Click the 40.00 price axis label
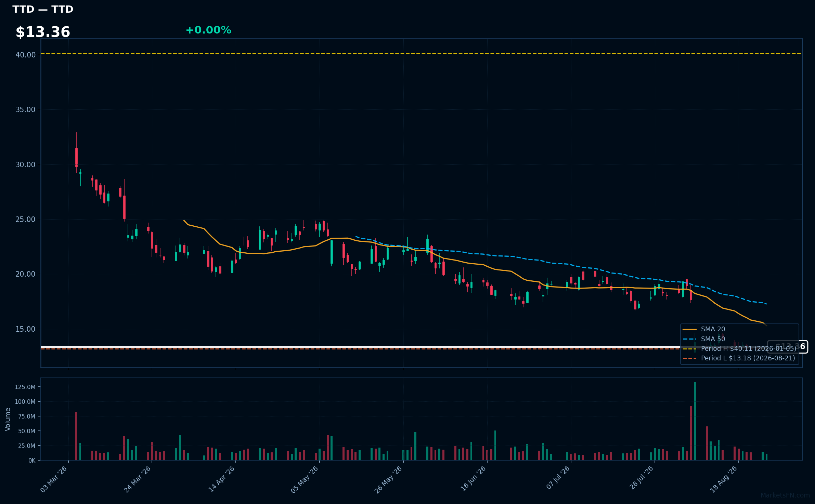Viewport: 815px width, 504px height. click(x=25, y=55)
